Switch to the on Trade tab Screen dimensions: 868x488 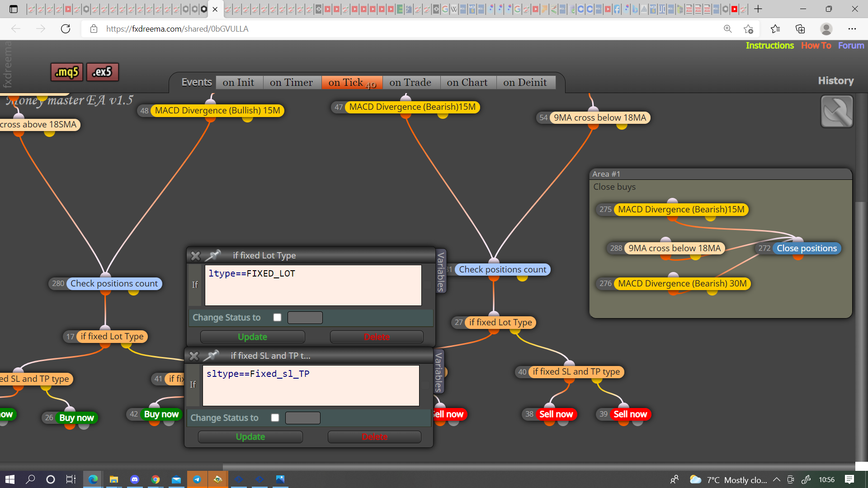pyautogui.click(x=410, y=83)
